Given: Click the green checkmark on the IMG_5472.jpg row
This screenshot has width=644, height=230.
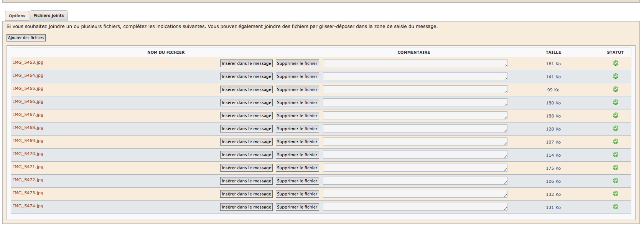Looking at the screenshot, I should pyautogui.click(x=615, y=181).
